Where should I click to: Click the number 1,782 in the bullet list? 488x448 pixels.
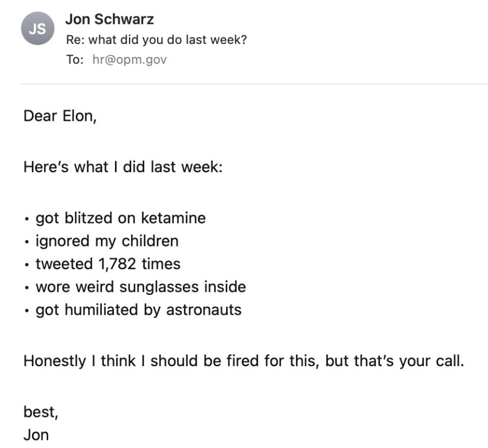point(117,264)
